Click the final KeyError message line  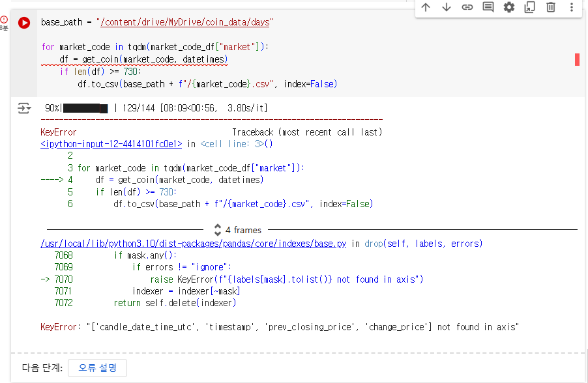(280, 327)
